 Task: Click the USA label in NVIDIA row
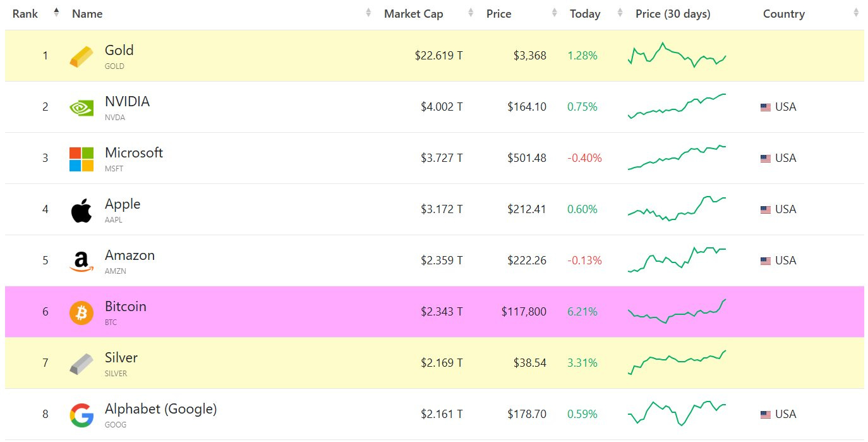tap(785, 107)
